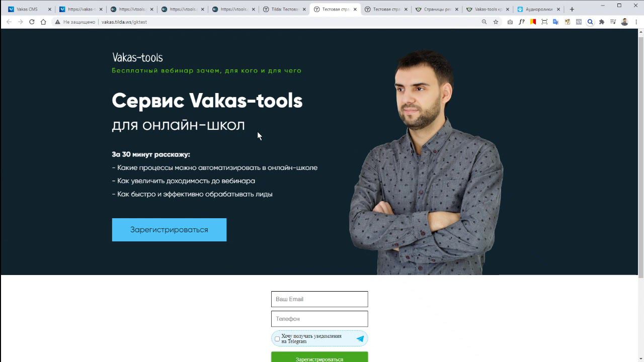Reload the page with the refresh icon
The width and height of the screenshot is (644, 362).
(32, 22)
